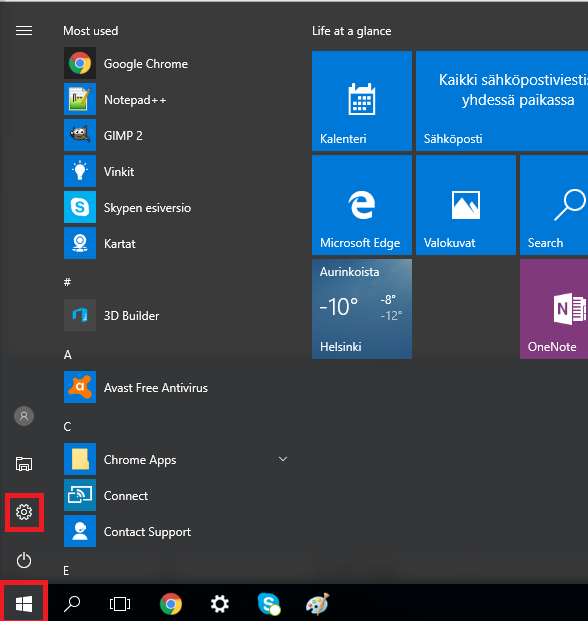588x621 pixels.
Task: Click the A letter group header
Action: tap(68, 354)
